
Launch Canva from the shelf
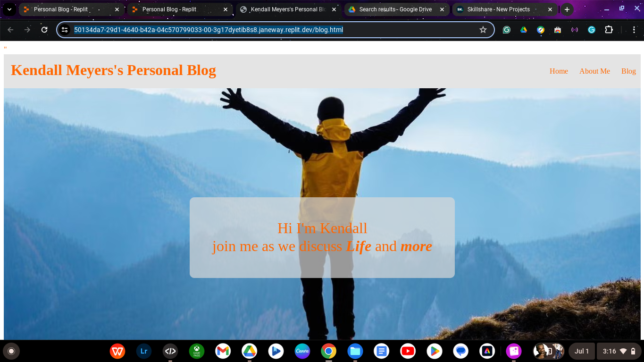click(x=302, y=351)
